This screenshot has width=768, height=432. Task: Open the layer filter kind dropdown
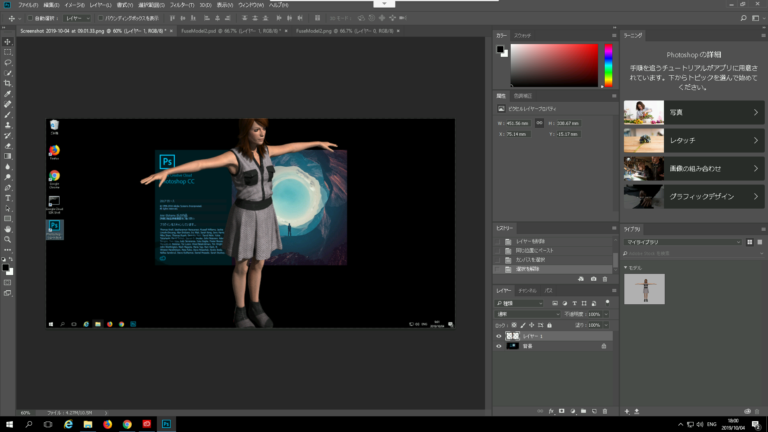point(519,303)
